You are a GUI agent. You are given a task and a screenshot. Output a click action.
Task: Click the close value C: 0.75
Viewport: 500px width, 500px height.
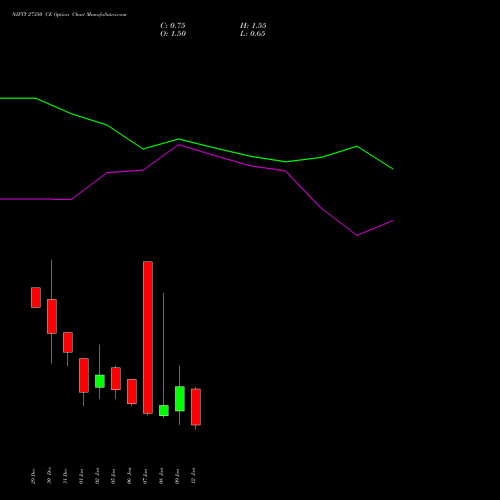(173, 26)
